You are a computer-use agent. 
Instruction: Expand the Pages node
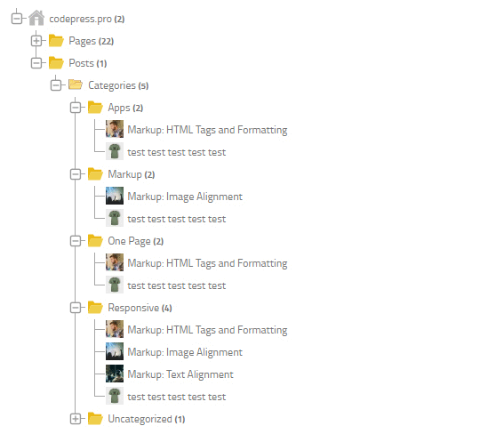click(36, 41)
